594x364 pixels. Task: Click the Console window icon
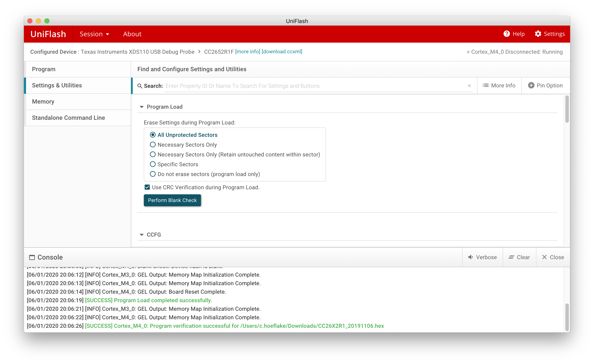click(x=32, y=257)
